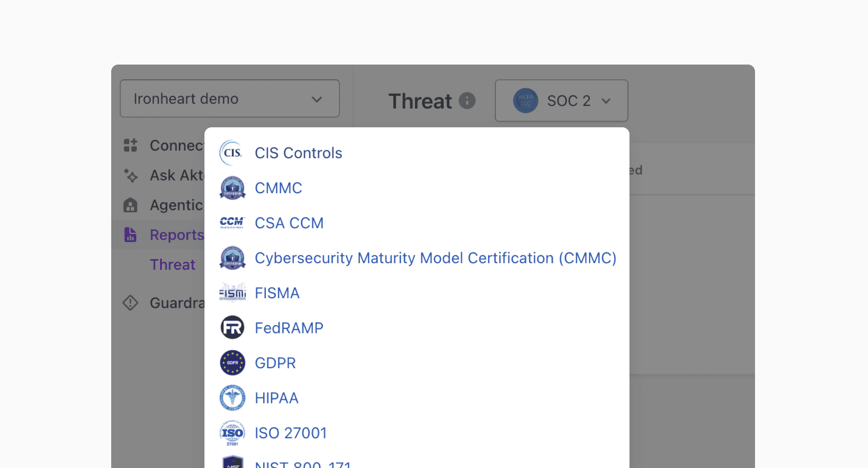
Task: Click the GDPR stars badge icon
Action: click(x=232, y=363)
